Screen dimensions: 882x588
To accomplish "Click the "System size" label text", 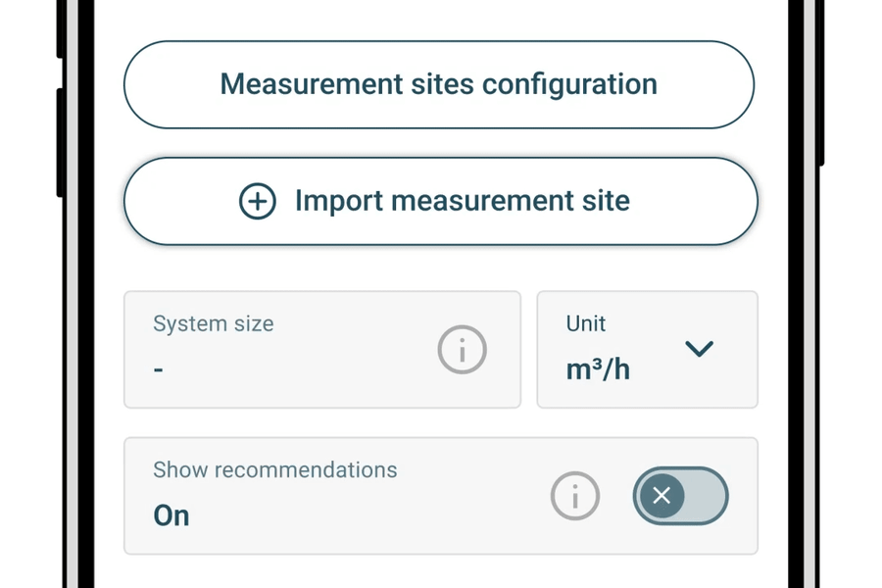I will 213,323.
